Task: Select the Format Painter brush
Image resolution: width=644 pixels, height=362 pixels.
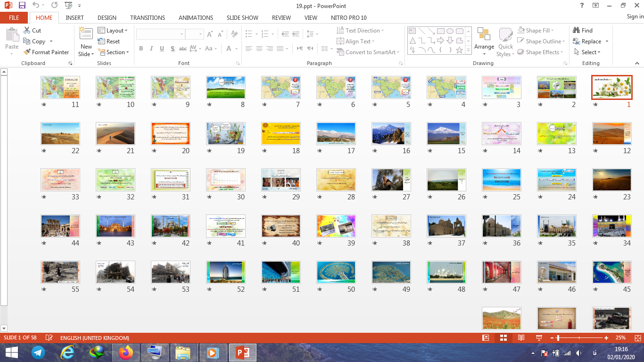Action: click(x=27, y=52)
